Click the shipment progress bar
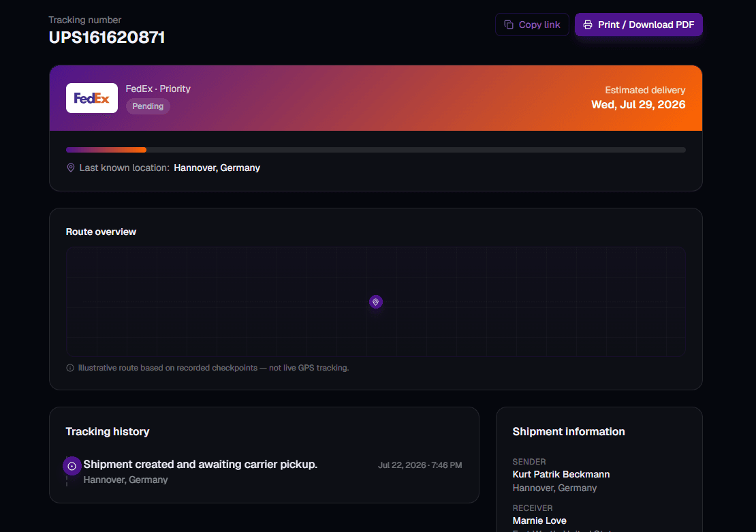The image size is (756, 532). point(375,150)
